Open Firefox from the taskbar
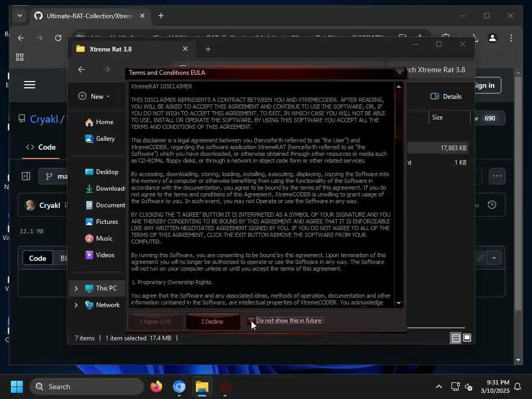 [156, 387]
